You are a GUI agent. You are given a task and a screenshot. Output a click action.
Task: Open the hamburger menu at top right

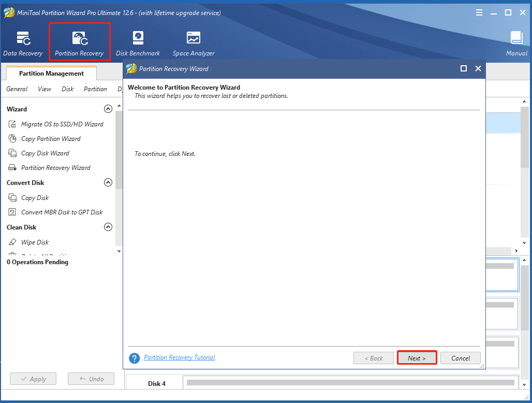tap(479, 12)
